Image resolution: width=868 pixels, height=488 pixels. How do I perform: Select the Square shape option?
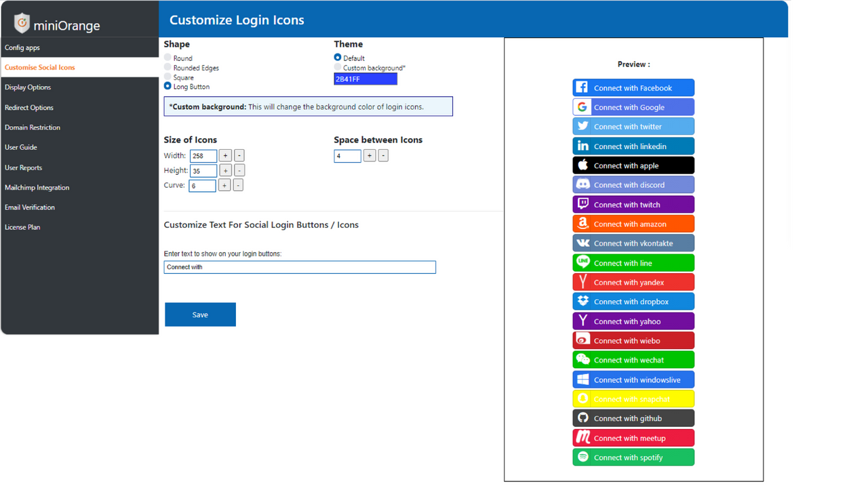click(167, 77)
